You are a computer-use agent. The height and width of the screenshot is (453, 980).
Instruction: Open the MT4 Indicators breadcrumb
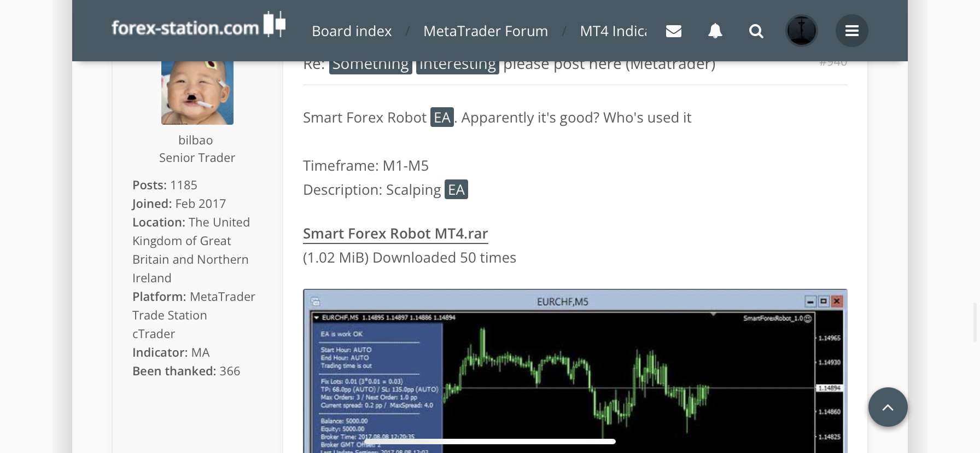point(613,31)
